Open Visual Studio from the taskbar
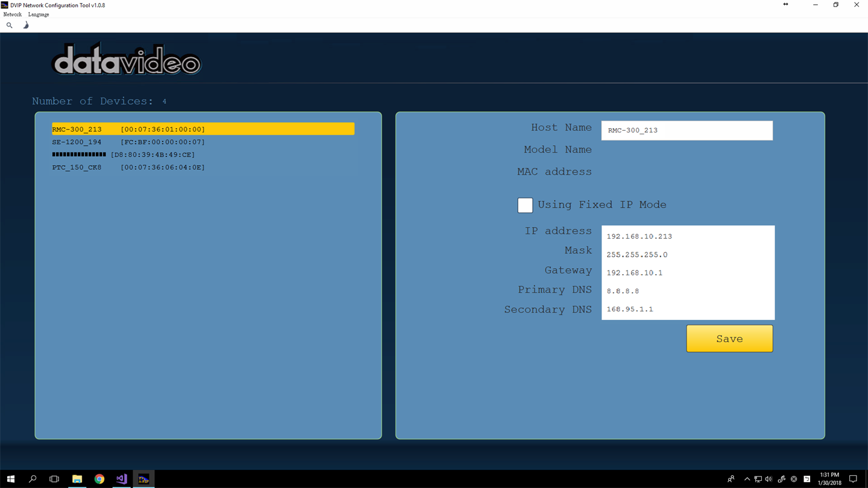This screenshot has height=488, width=868. pos(121,479)
